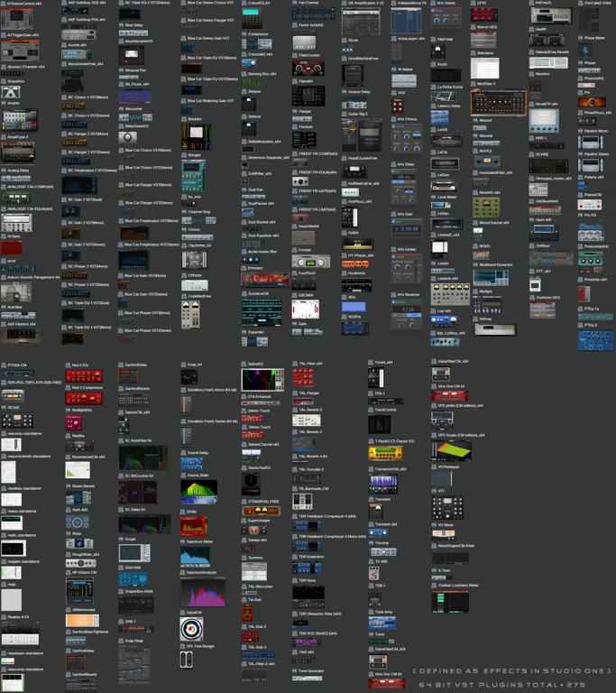Open the Melodyne plugin thumbnail
Viewport: 616px width, 693px height.
tap(484, 69)
